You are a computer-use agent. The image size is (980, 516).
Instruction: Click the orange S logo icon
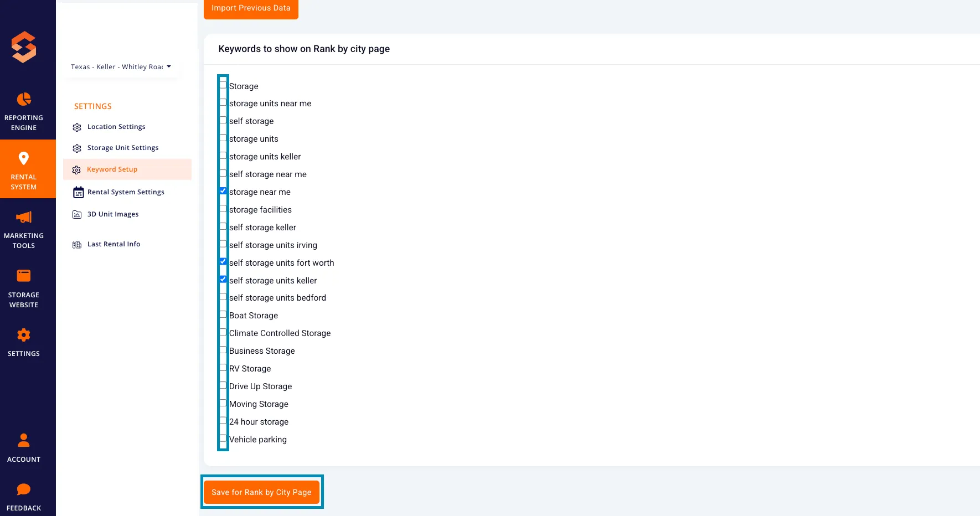tap(24, 47)
